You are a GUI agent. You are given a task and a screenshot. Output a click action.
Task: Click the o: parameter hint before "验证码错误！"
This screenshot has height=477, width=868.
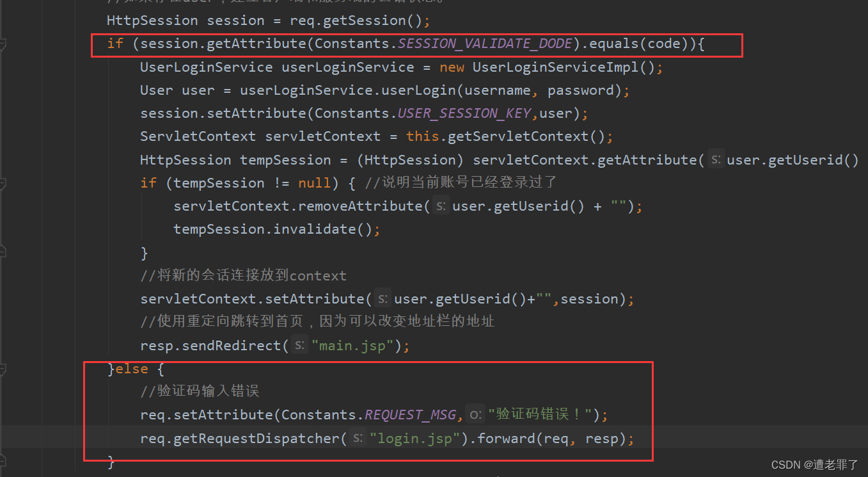click(x=474, y=415)
